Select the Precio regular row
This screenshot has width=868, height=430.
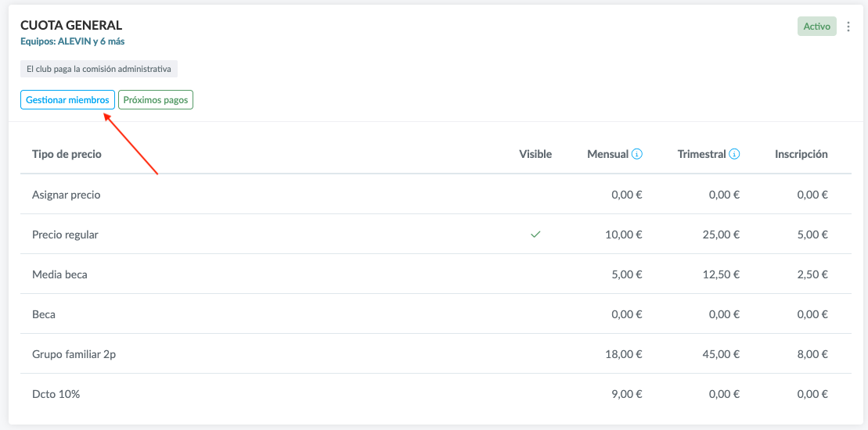66,235
